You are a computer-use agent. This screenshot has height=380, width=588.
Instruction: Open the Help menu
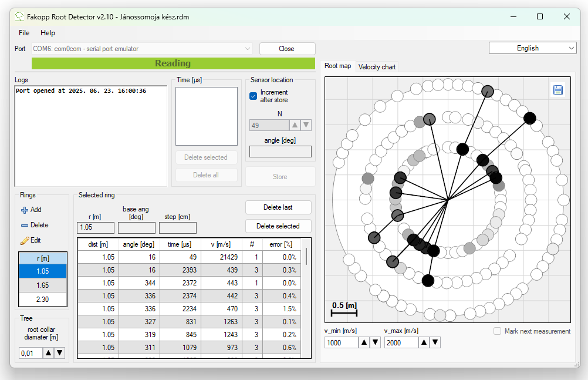[x=48, y=33]
